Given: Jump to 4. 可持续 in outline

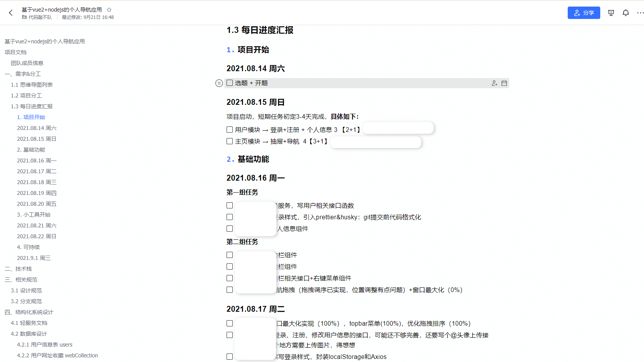Looking at the screenshot, I should [28, 247].
